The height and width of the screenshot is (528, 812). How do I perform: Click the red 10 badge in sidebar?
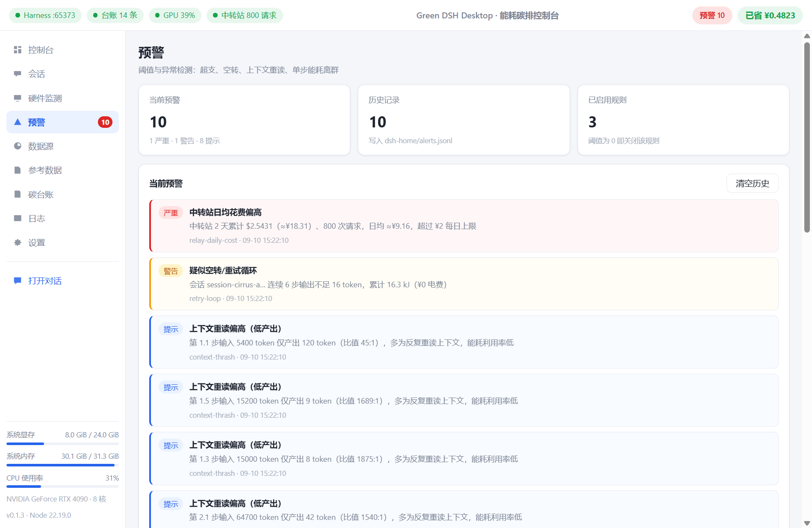(x=105, y=122)
